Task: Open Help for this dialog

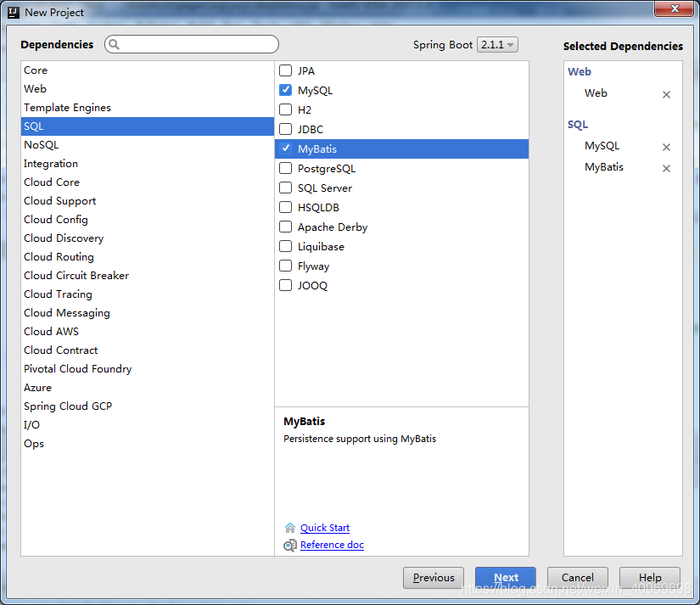Action: pos(650,578)
